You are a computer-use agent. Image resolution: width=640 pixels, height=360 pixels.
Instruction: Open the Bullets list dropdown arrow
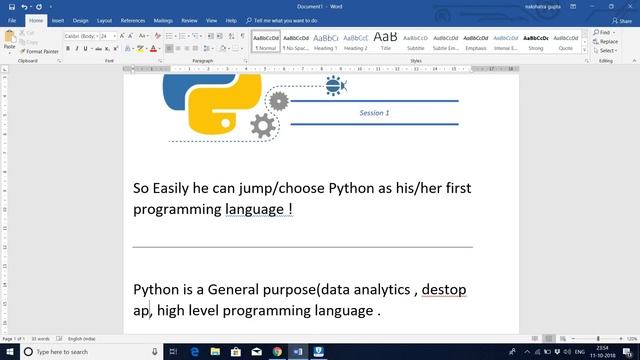176,36
